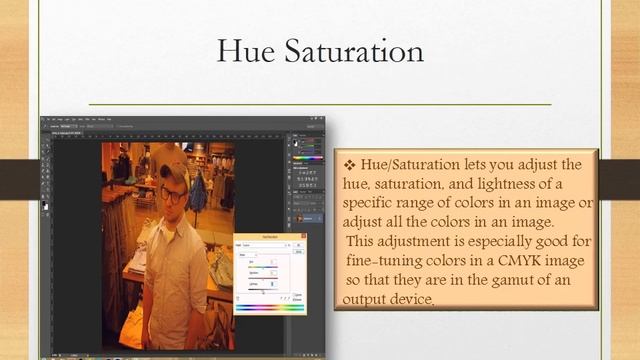Open the Image menu
This screenshot has width=640, height=360.
pyautogui.click(x=60, y=119)
